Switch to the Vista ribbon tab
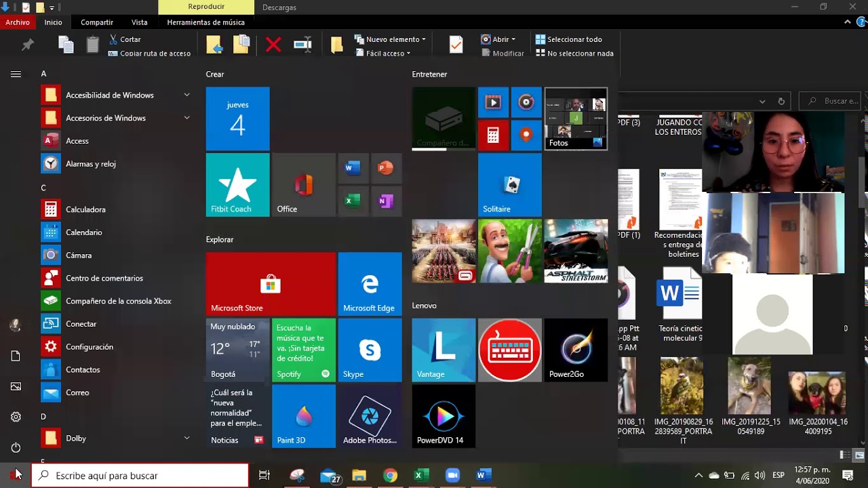 pyautogui.click(x=140, y=22)
